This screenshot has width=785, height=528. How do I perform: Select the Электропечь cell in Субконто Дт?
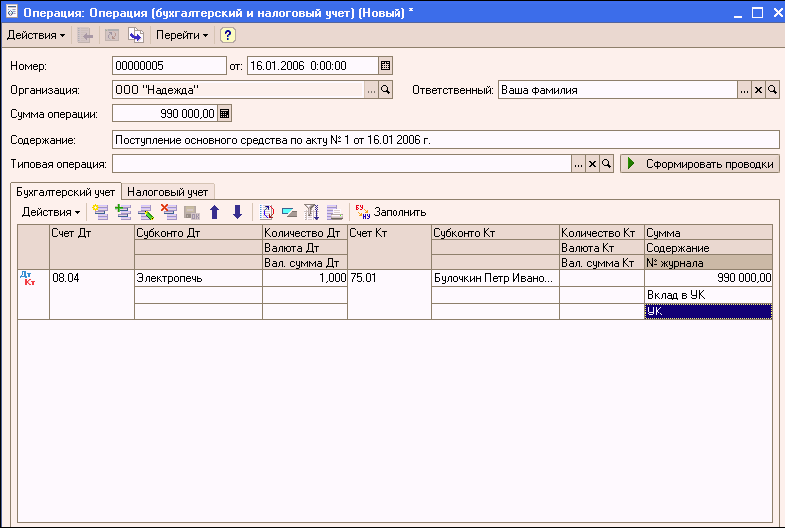198,278
